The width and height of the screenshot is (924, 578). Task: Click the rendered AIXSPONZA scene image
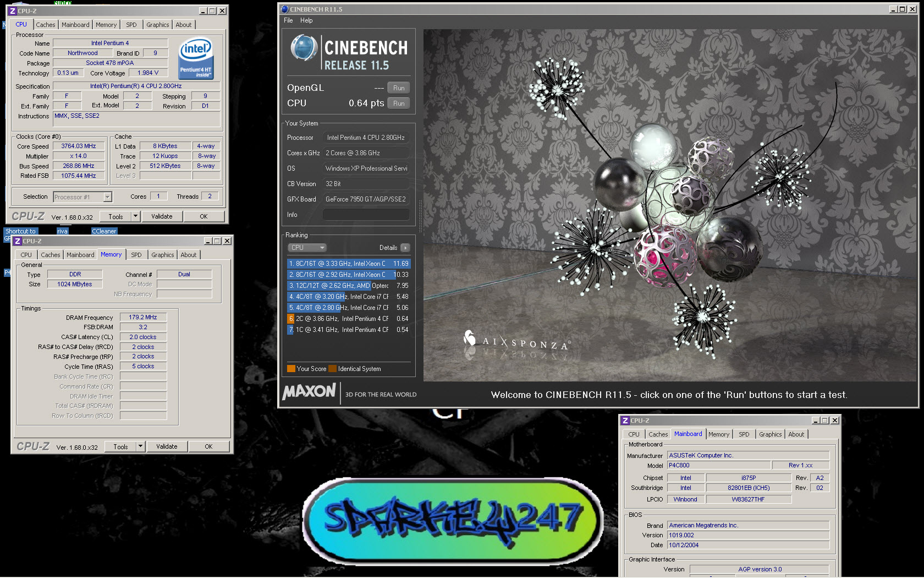[x=670, y=205]
